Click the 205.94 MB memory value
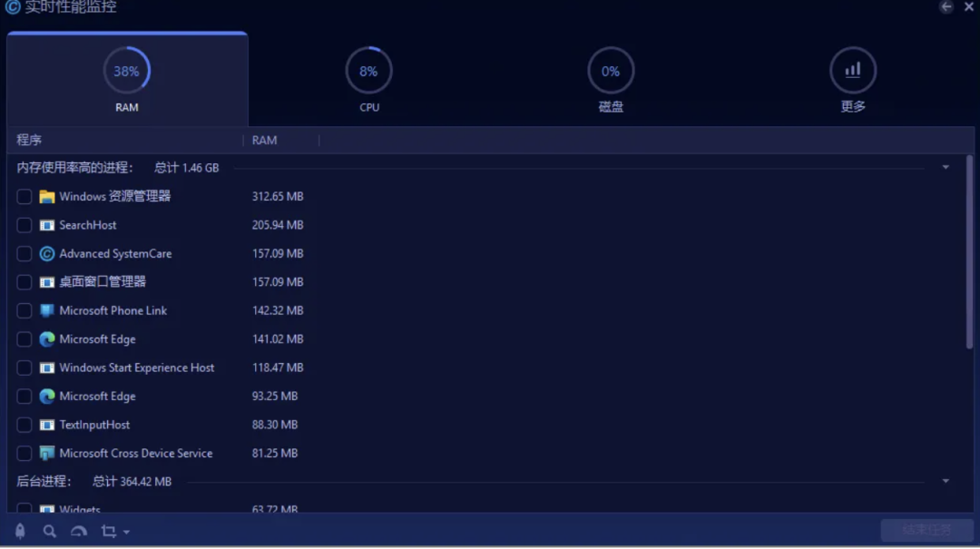980x549 pixels. (278, 225)
